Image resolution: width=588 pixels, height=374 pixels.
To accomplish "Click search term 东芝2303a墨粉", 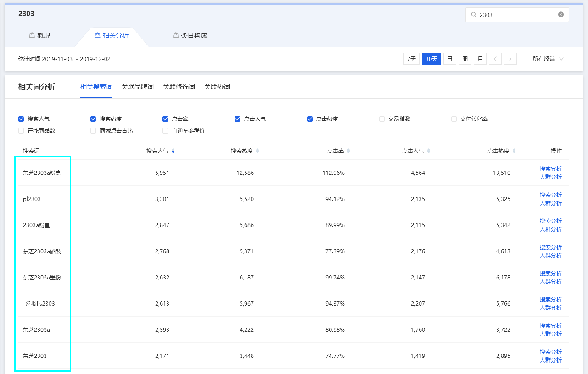I will click(x=42, y=278).
